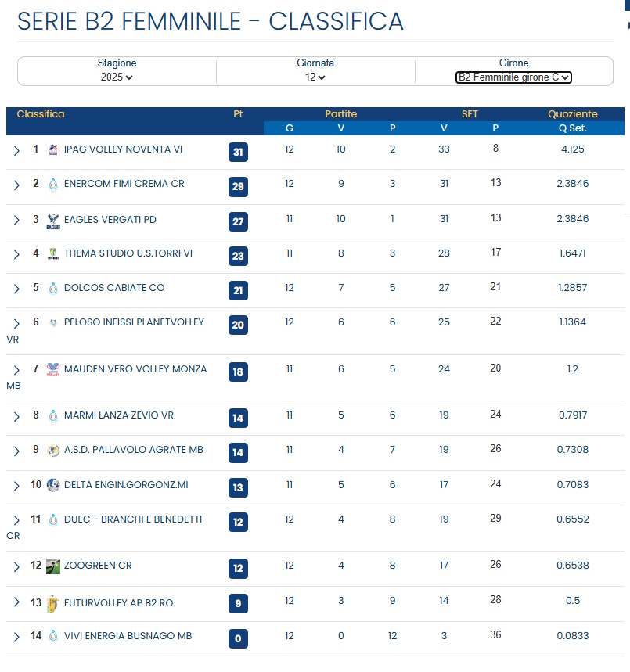Click the Delta Engin. Gorgonz. team logo

click(x=53, y=485)
